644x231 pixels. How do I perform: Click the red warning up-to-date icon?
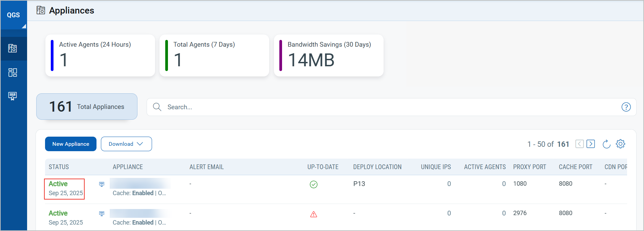pyautogui.click(x=314, y=214)
